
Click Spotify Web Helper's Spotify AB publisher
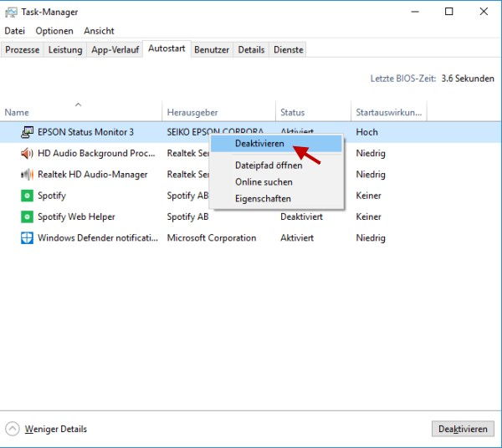[188, 216]
